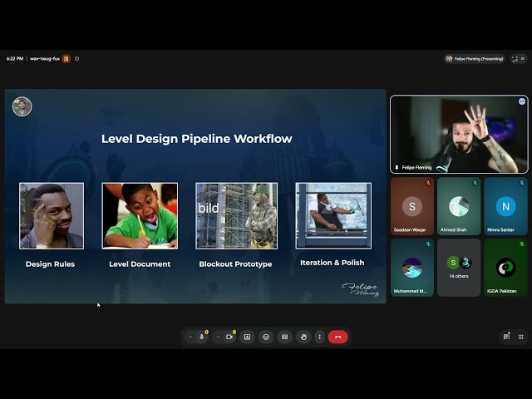This screenshot has width=532, height=399.
Task: Send a reaction with emoji icon
Action: coord(266,337)
